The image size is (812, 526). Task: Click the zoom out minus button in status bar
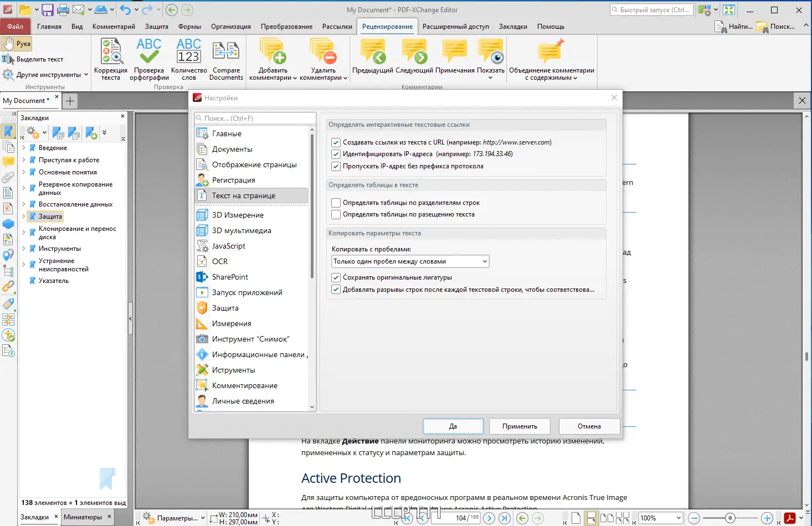694,518
